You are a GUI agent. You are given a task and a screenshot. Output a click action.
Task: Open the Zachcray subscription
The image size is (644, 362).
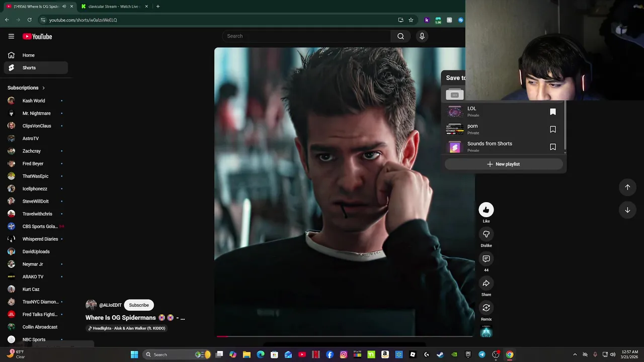35,151
